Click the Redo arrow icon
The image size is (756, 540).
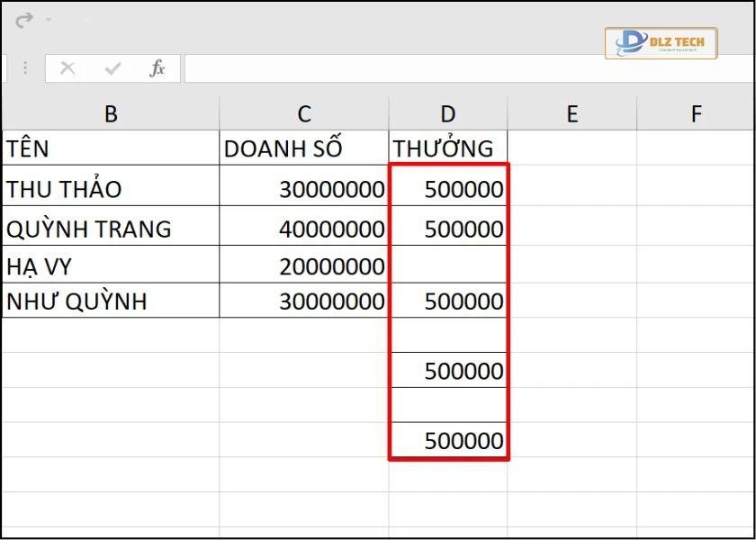pyautogui.click(x=24, y=19)
